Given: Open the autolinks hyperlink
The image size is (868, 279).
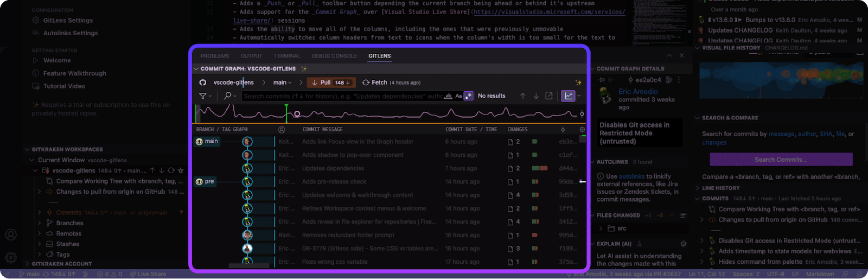Looking at the screenshot, I should [x=631, y=176].
